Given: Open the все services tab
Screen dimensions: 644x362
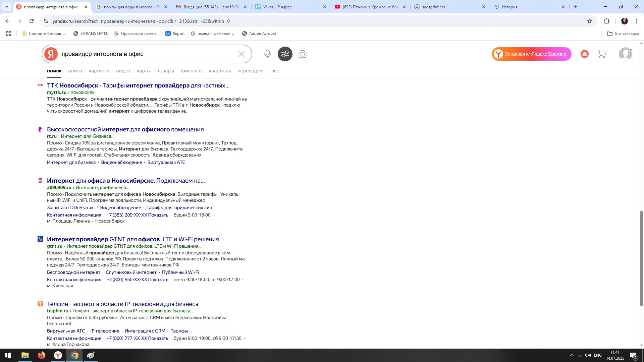Looking at the screenshot, I should (275, 71).
